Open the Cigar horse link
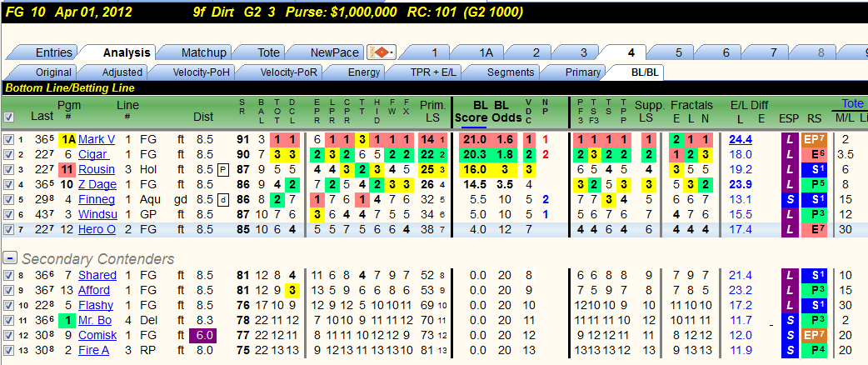 pyautogui.click(x=93, y=154)
